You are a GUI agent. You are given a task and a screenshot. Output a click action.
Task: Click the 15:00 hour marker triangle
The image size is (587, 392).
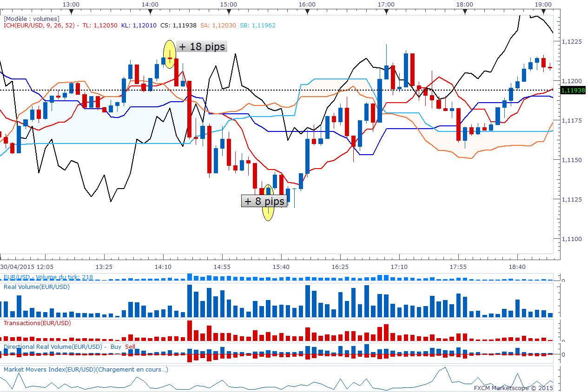pos(229,12)
